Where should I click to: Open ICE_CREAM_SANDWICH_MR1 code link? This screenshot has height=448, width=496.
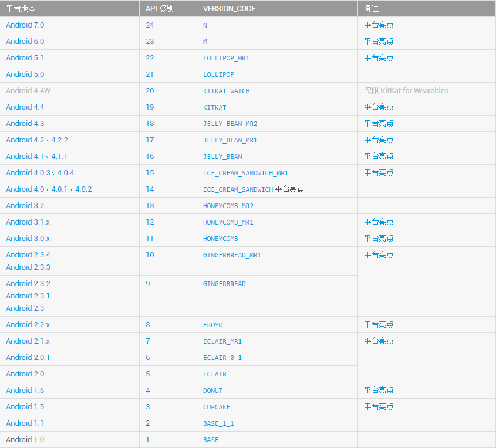click(x=246, y=173)
